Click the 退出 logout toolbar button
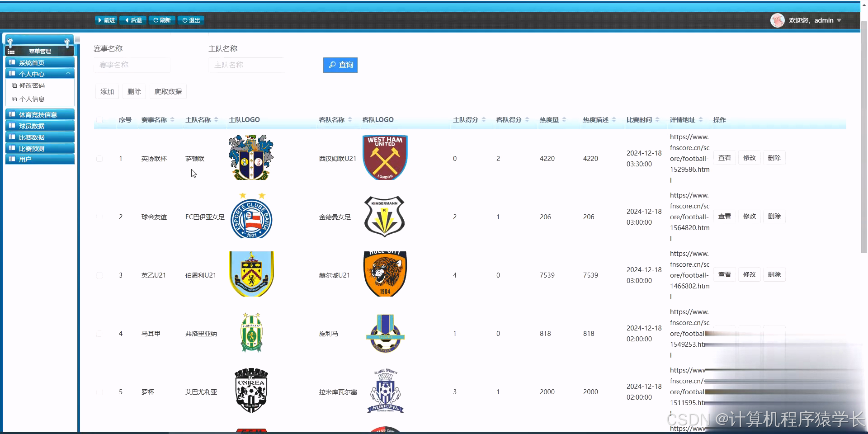 (191, 20)
